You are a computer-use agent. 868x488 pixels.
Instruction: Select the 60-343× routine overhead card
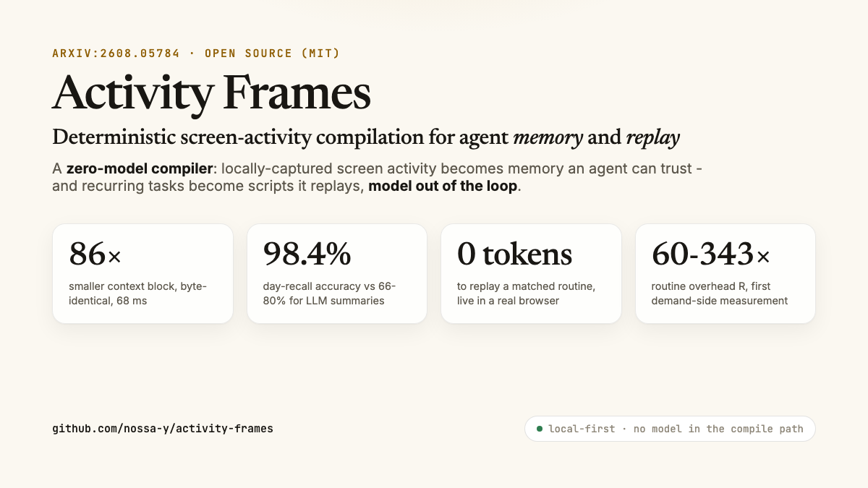[726, 273]
